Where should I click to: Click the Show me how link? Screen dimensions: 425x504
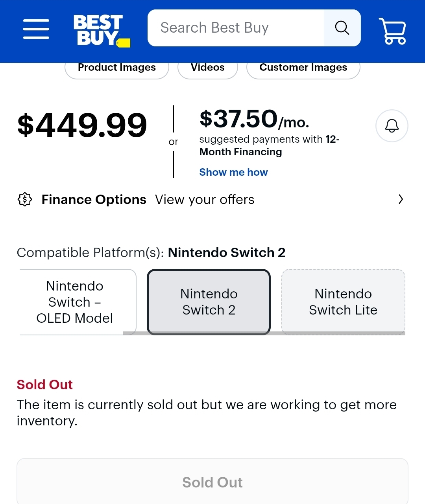click(x=233, y=172)
